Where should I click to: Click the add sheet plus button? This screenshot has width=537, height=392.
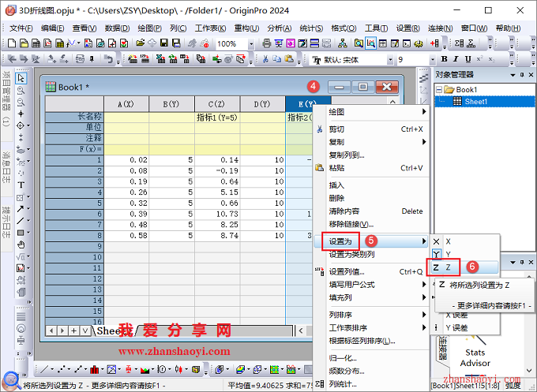pyautogui.click(x=73, y=330)
